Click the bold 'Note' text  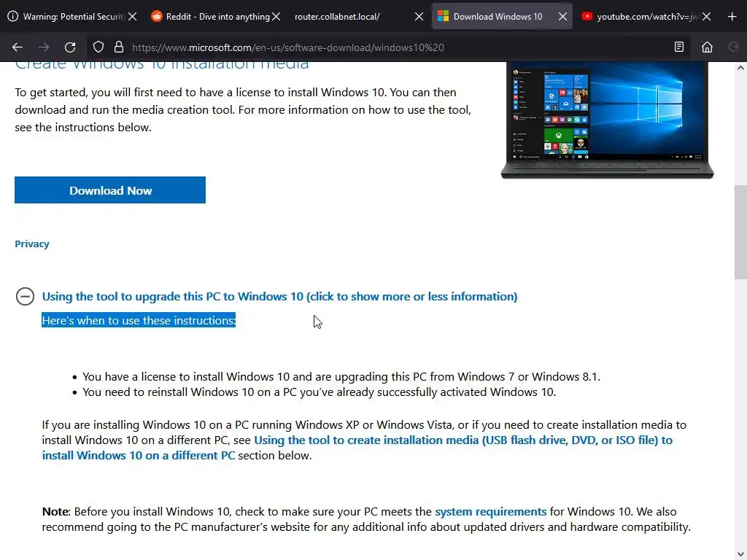point(55,511)
